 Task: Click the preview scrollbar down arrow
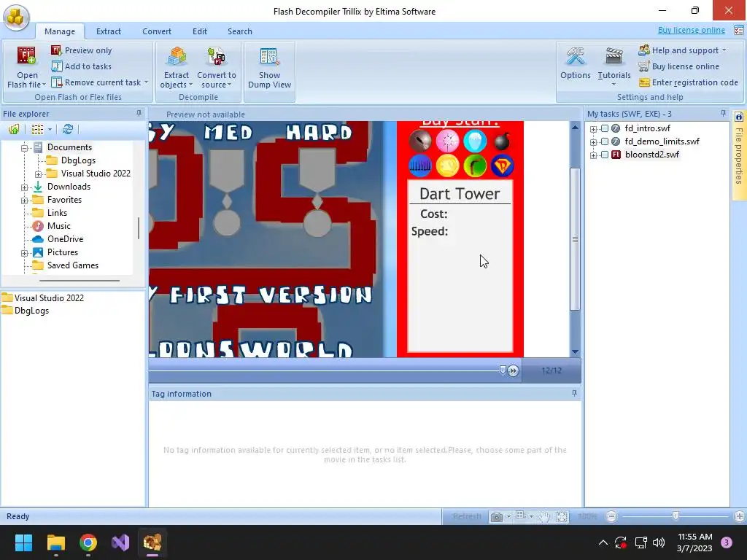(575, 352)
